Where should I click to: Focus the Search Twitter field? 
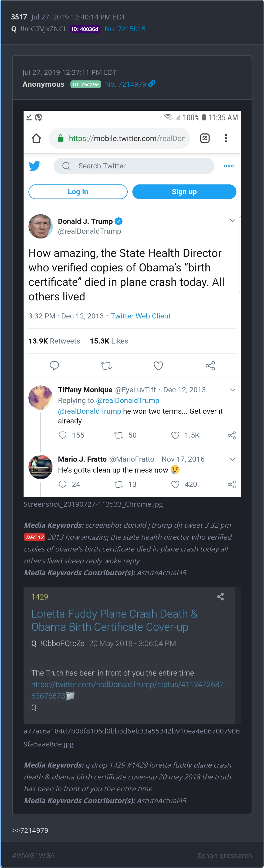[134, 166]
